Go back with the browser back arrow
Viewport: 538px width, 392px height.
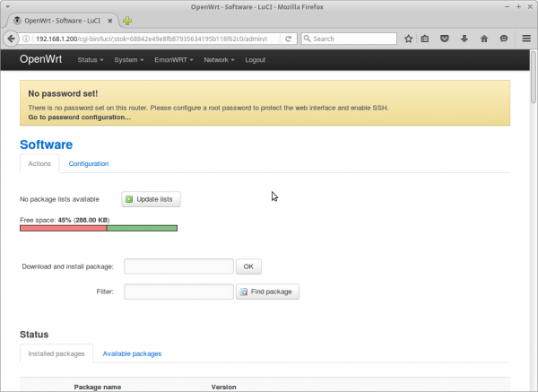(x=11, y=39)
